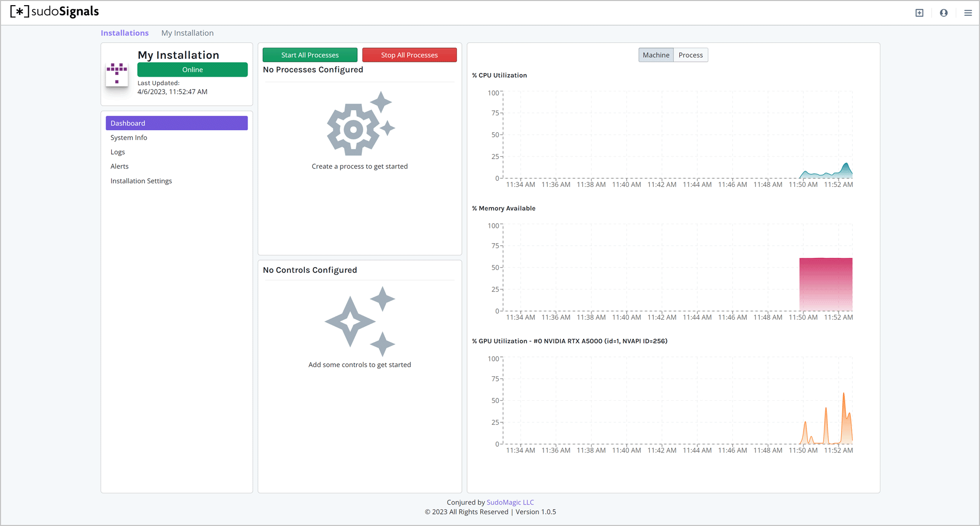This screenshot has width=980, height=526.
Task: Click 'Add some controls to get started' text
Action: point(360,365)
